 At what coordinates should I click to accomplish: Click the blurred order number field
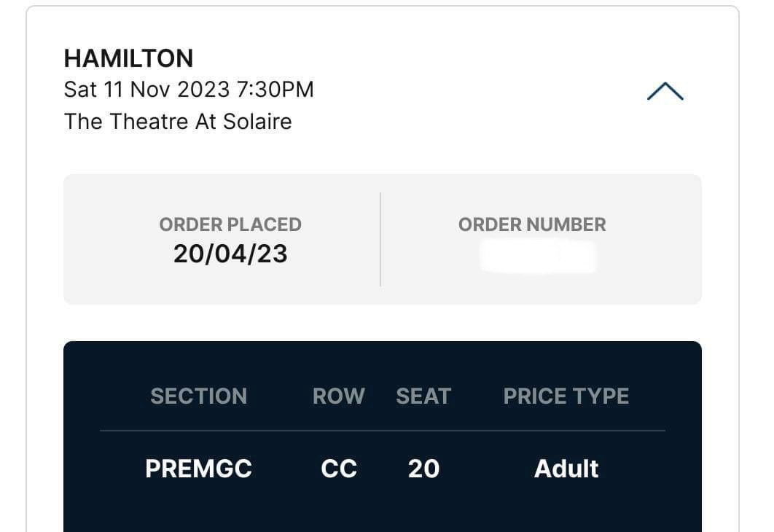539,257
